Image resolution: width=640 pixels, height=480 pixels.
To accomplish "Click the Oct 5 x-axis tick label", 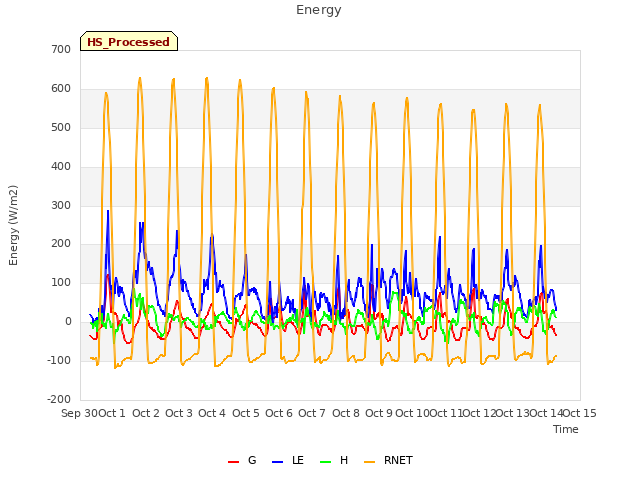I will (x=246, y=413).
